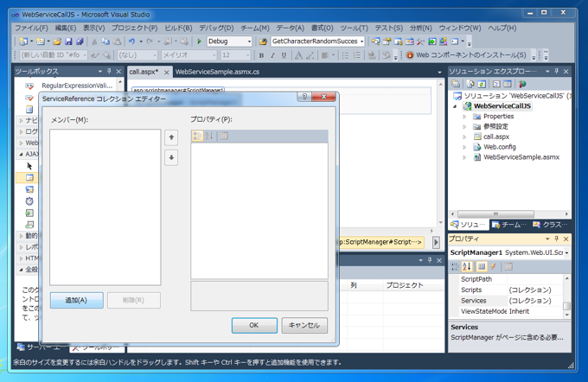Pin the toolbox panel with the pushpin icon

[109, 71]
